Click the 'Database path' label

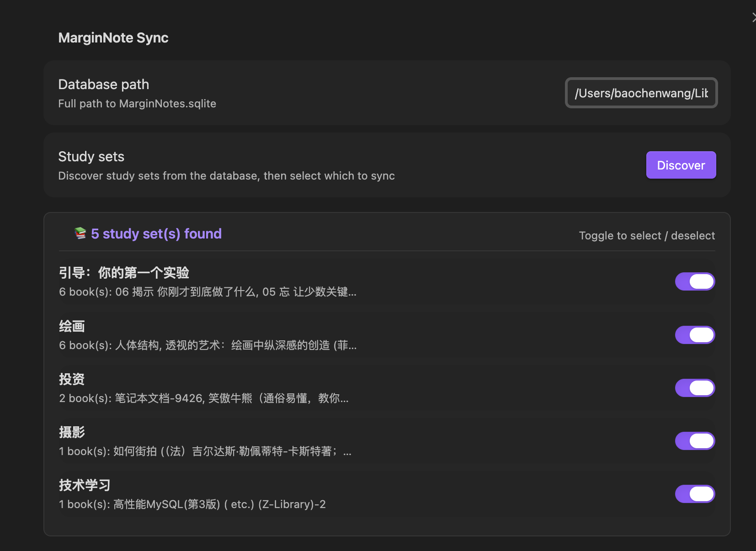(104, 85)
